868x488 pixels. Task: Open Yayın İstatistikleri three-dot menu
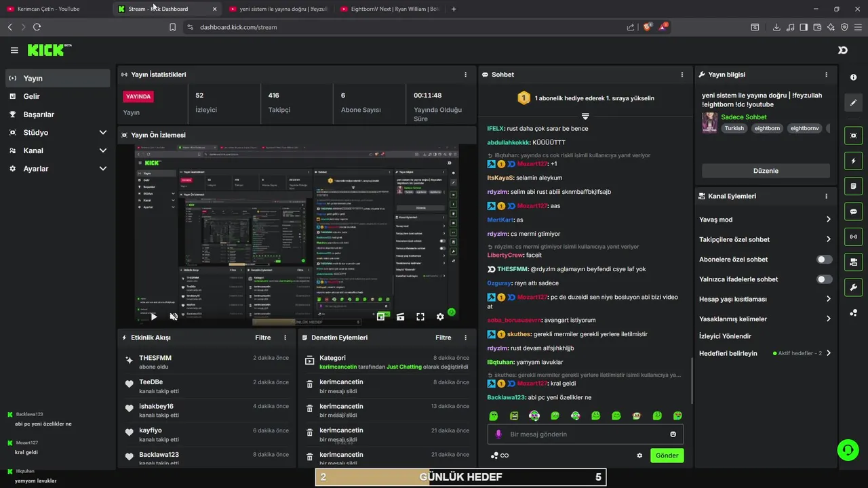coord(465,75)
